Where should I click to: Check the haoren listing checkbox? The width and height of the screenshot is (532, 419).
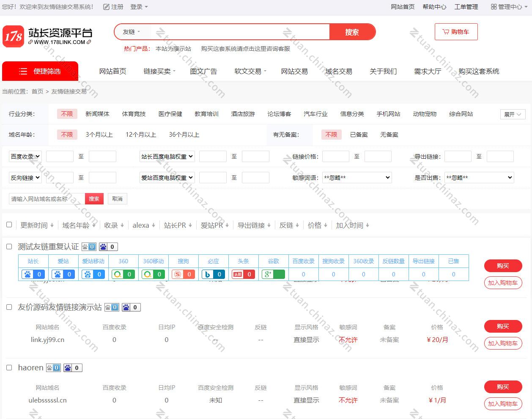(9, 367)
